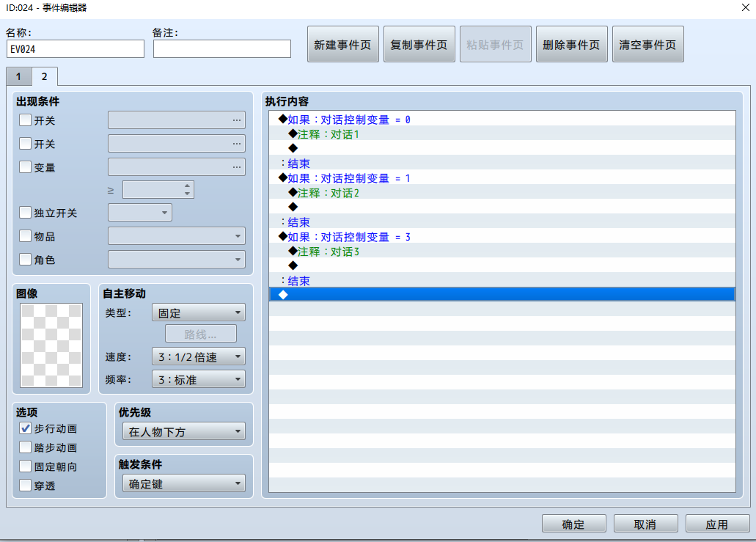756x542 pixels.
Task: Click the 备注 note input field
Action: [221, 48]
